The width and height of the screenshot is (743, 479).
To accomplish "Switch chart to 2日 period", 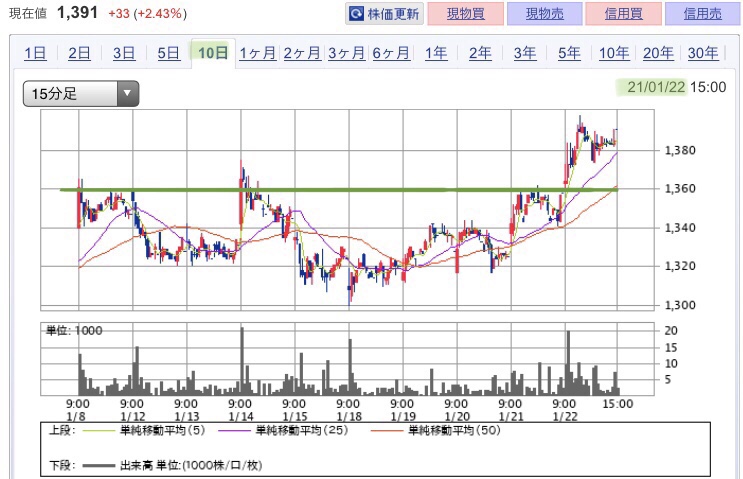I will point(79,53).
